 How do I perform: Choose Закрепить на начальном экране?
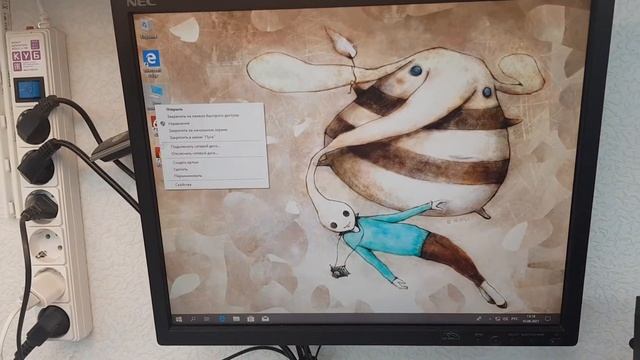pos(198,131)
